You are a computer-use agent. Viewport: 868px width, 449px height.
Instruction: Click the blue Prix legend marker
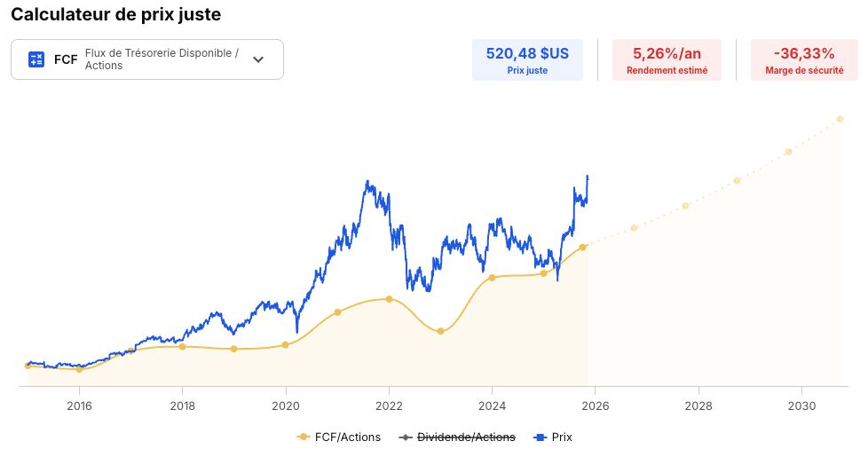[x=540, y=437]
